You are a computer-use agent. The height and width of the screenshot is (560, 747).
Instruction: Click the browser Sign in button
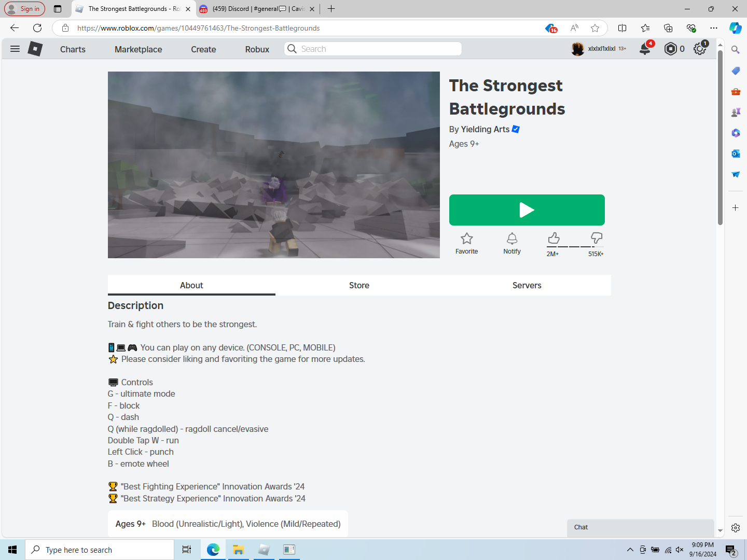pos(24,9)
